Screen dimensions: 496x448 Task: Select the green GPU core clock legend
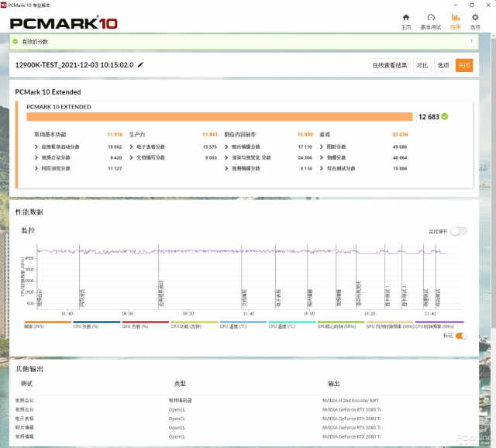coord(341,325)
